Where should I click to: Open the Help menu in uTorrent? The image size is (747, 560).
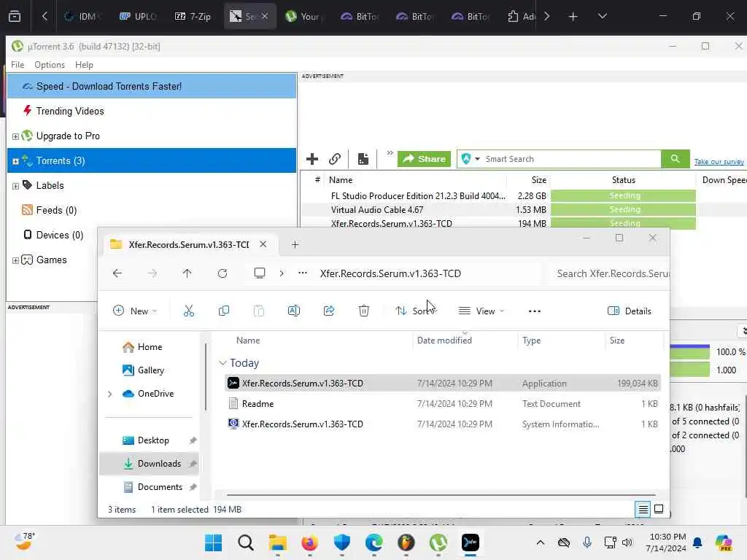point(85,65)
